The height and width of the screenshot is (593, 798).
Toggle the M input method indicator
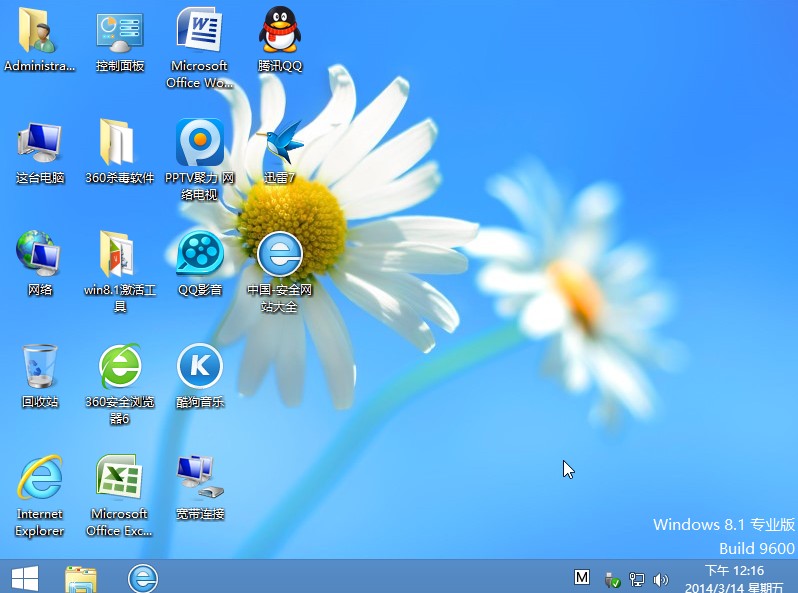click(582, 577)
